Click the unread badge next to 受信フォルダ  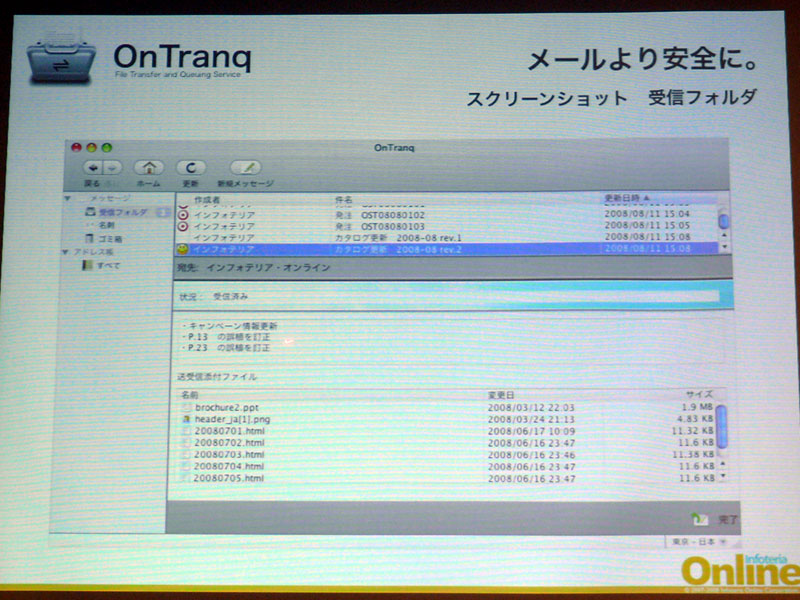163,212
